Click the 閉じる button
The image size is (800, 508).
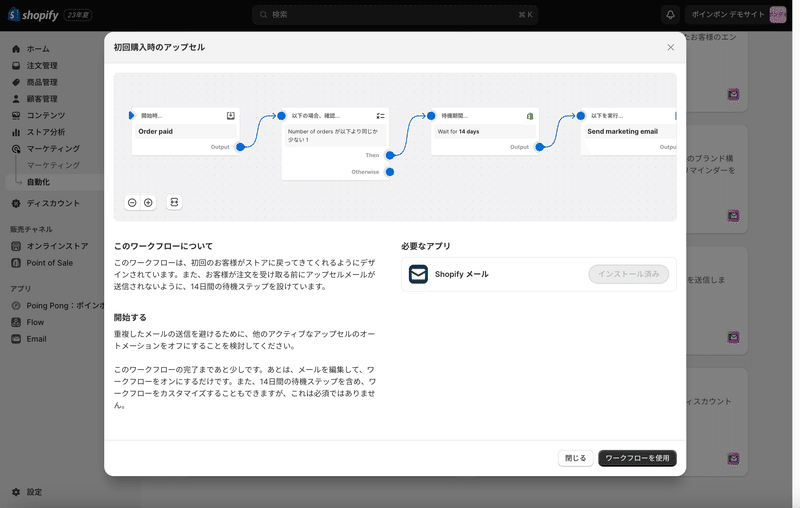[x=576, y=458]
